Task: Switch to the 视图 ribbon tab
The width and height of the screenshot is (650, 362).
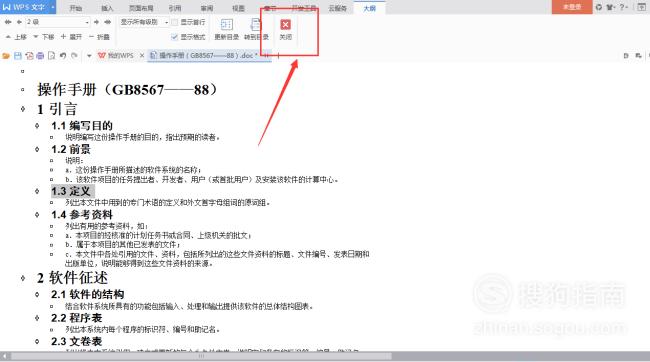Action: [x=238, y=8]
